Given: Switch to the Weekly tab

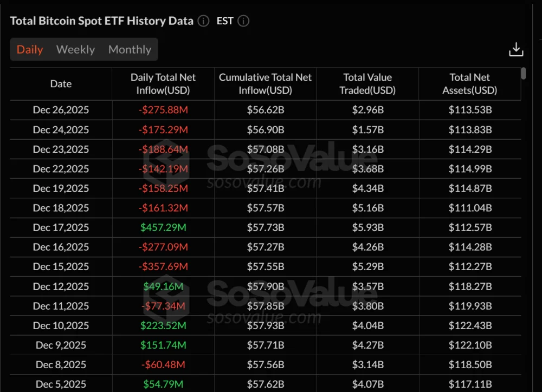Looking at the screenshot, I should [75, 49].
